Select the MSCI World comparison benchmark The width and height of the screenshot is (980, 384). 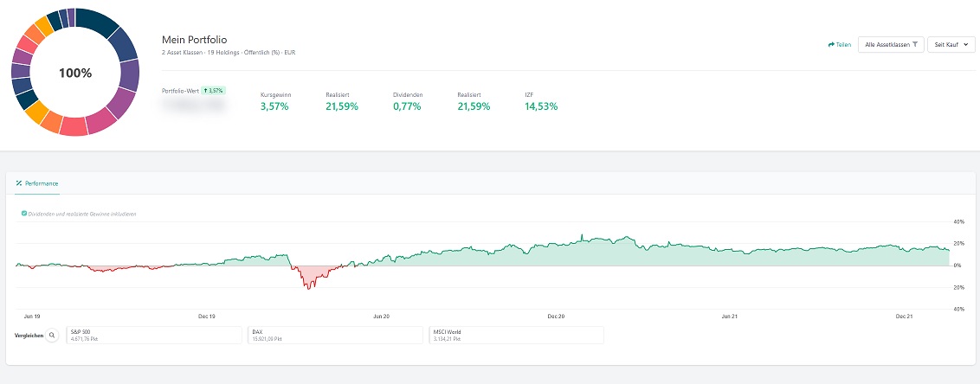click(x=515, y=335)
